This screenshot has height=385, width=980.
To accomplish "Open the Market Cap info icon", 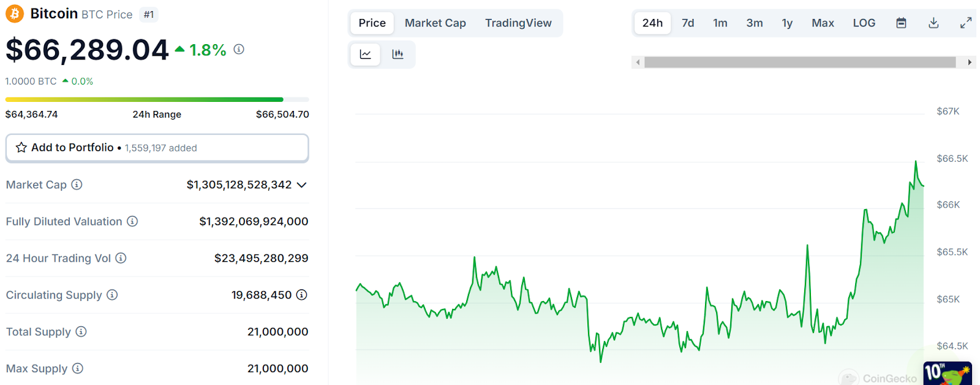I will tap(77, 185).
